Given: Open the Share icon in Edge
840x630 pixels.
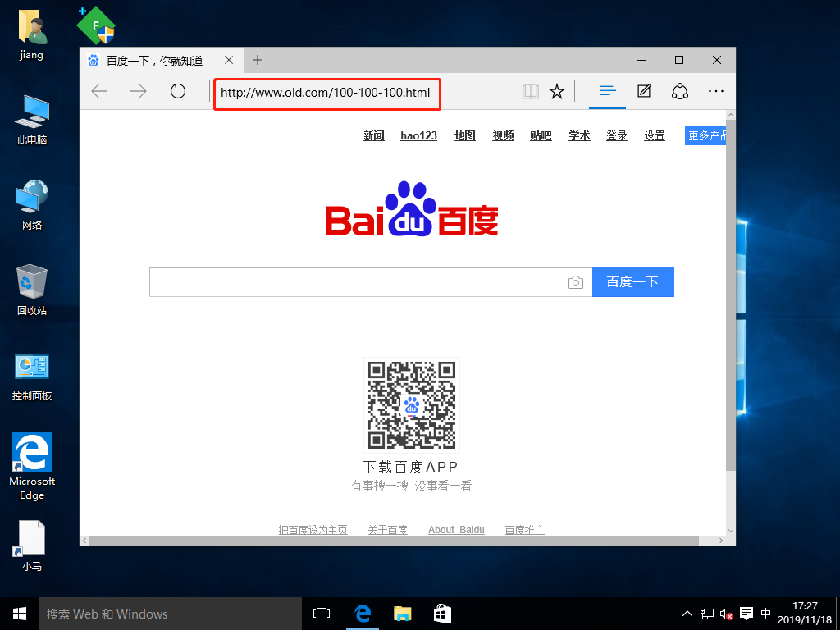Looking at the screenshot, I should [x=680, y=91].
